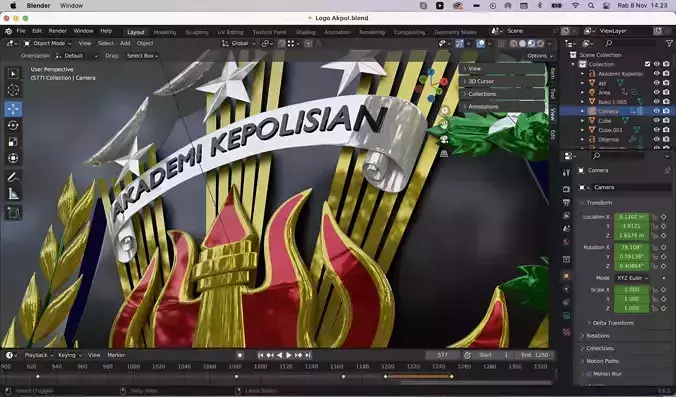Image resolution: width=676 pixels, height=397 pixels.
Task: Select the 3D Cursor tool
Action: pos(13,90)
